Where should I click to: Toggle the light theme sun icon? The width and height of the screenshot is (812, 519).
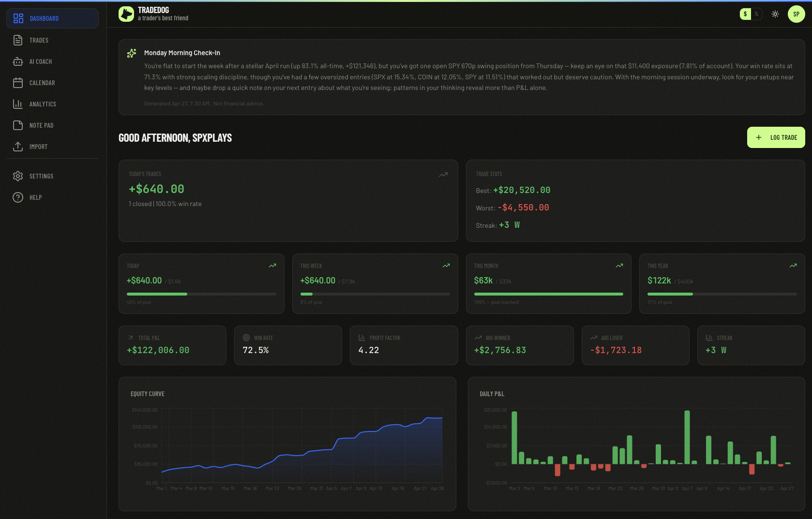pyautogui.click(x=775, y=14)
